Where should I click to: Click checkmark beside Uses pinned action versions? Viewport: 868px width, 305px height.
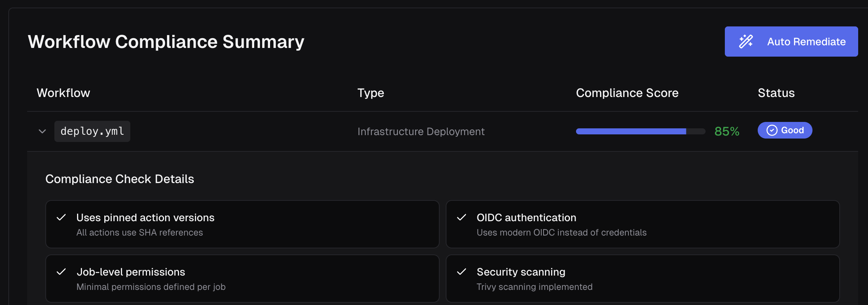61,217
